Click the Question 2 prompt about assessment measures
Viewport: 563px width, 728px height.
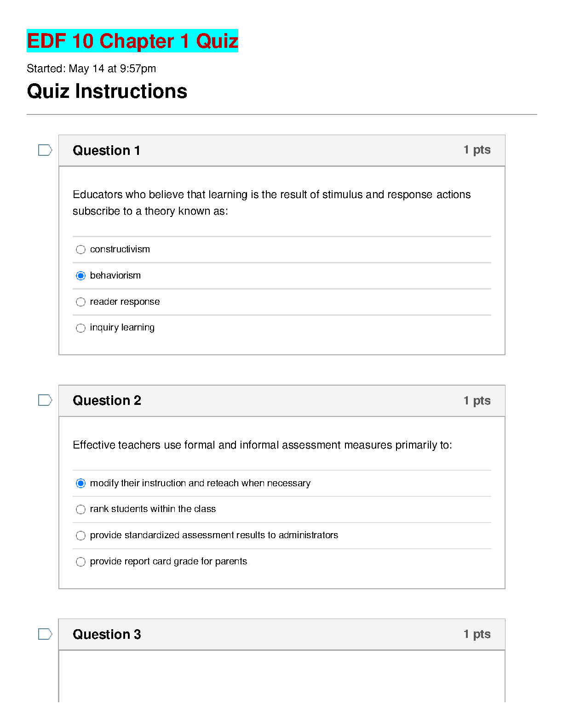(x=262, y=445)
